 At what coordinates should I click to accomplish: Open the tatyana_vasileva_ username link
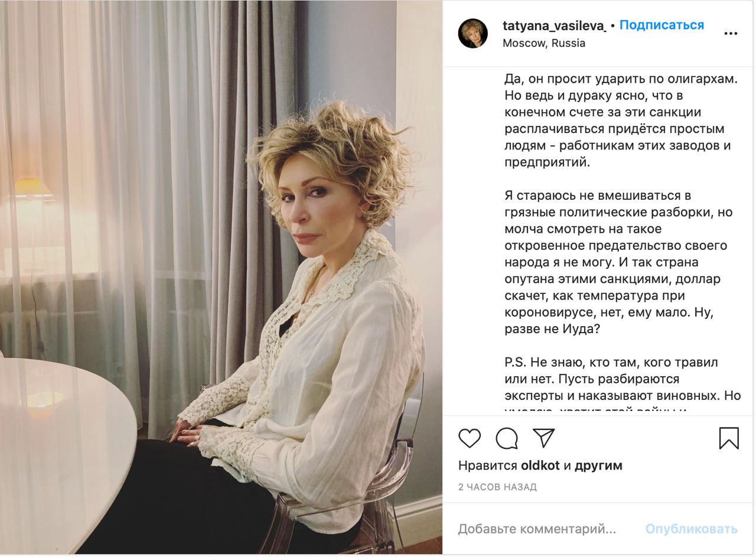(555, 25)
